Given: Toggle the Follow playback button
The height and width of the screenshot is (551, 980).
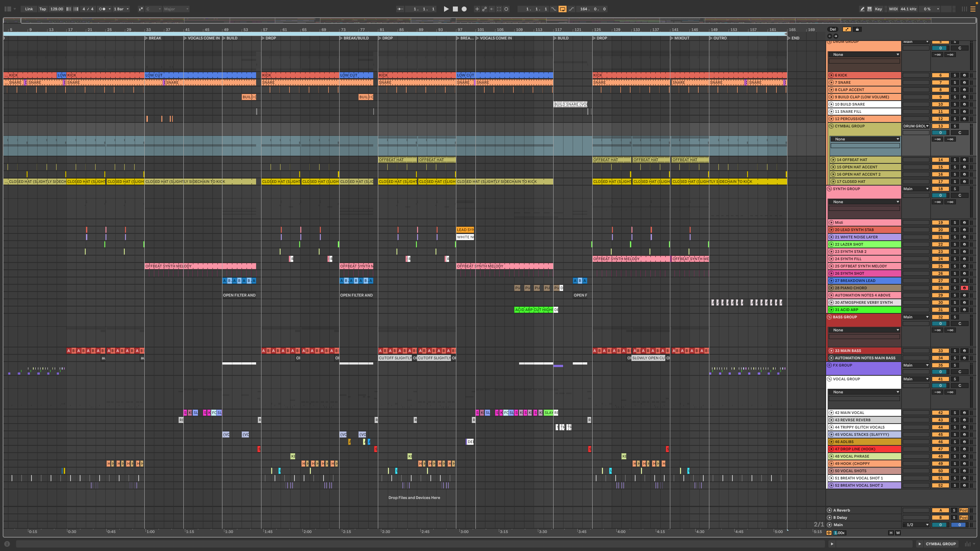Looking at the screenshot, I should (x=400, y=9).
